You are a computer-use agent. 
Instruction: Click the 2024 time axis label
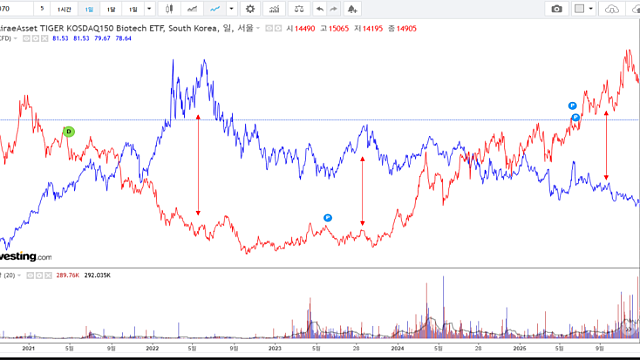pyautogui.click(x=397, y=348)
